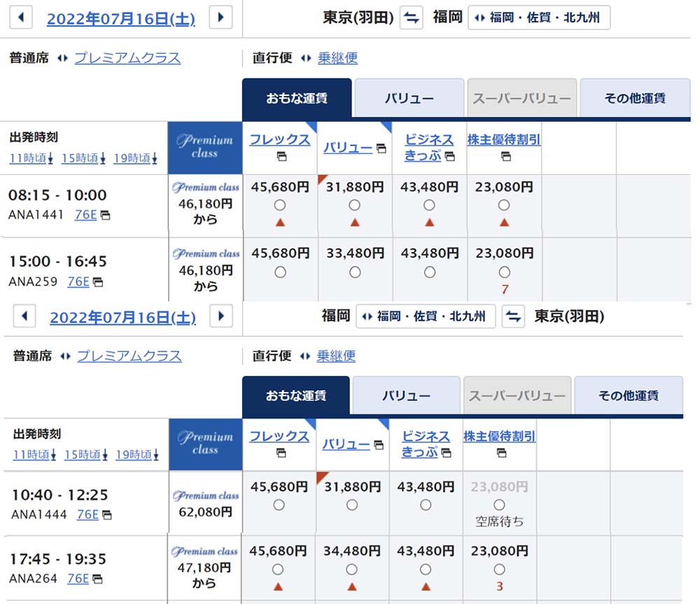Viewport: 700px width, 604px height.
Task: Open return ビジネスきっぷ fare details link
Action: pyautogui.click(x=426, y=444)
